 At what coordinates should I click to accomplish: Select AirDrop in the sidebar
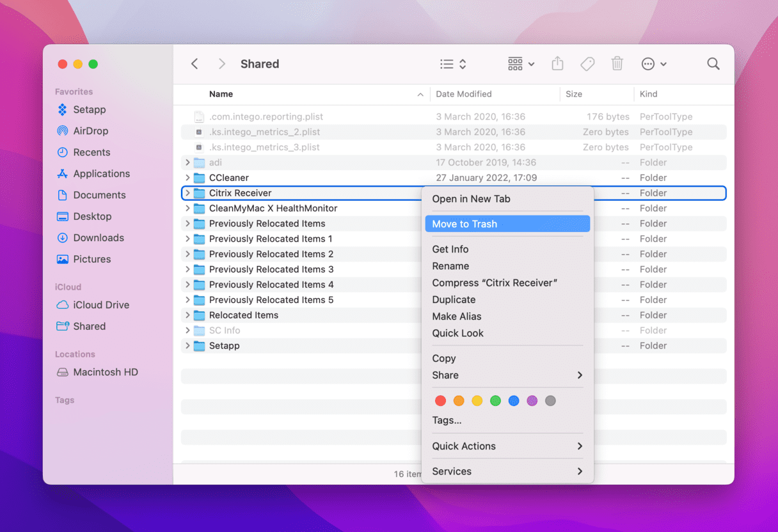click(83, 130)
